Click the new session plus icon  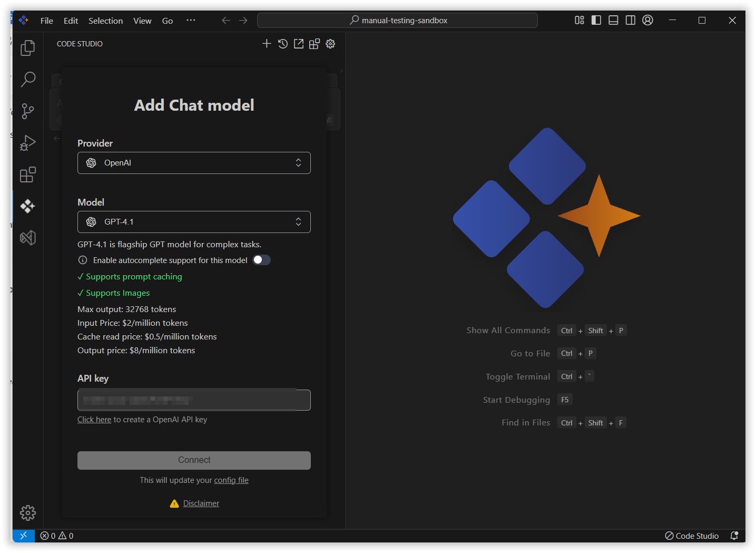click(267, 44)
